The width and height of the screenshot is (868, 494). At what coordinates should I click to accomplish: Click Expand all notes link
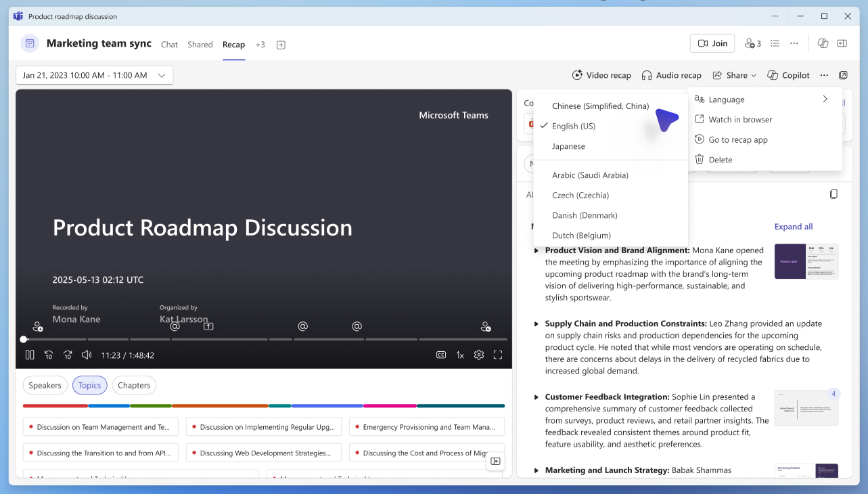(794, 227)
